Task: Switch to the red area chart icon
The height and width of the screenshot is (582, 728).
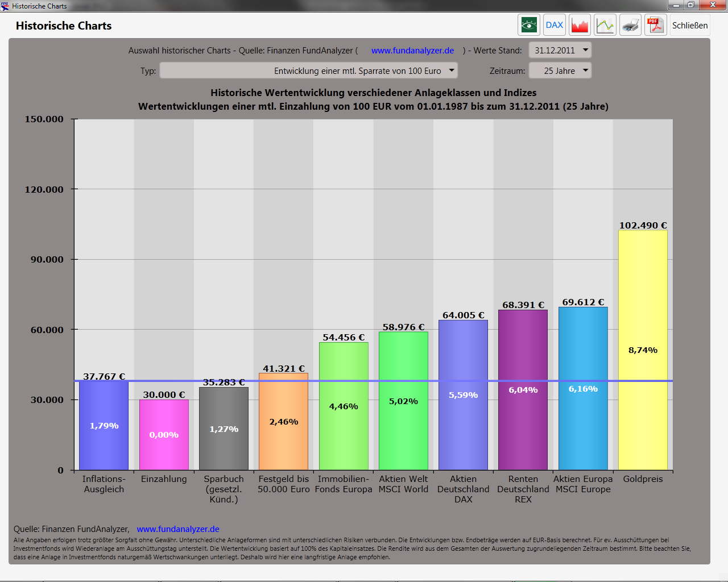Action: (x=580, y=25)
